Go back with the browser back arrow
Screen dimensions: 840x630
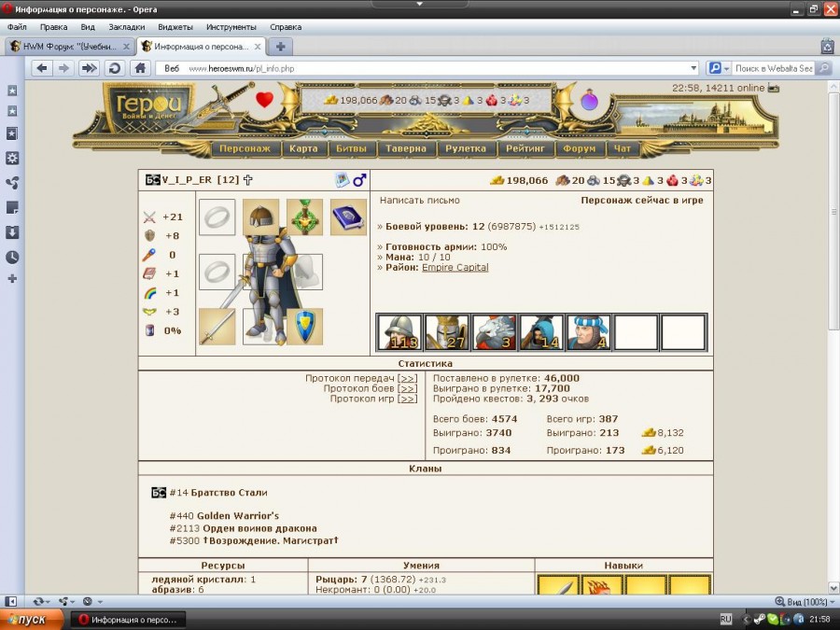click(x=42, y=68)
